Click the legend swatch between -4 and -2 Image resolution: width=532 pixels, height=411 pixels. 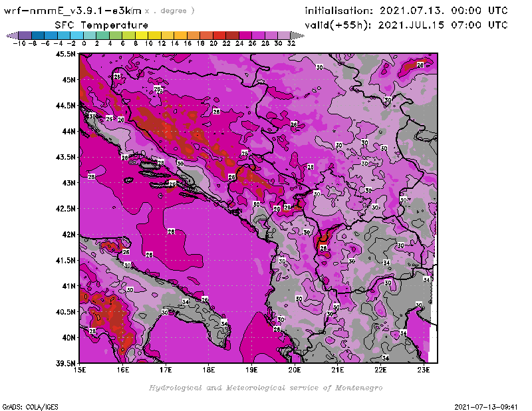click(64, 35)
